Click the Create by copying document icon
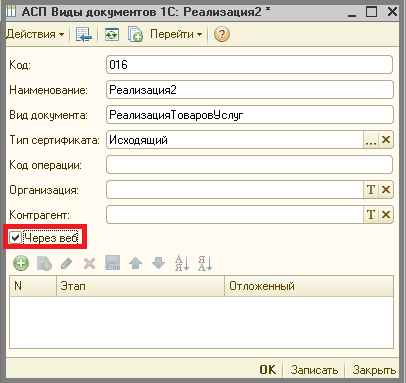The image size is (406, 383). pos(135,34)
